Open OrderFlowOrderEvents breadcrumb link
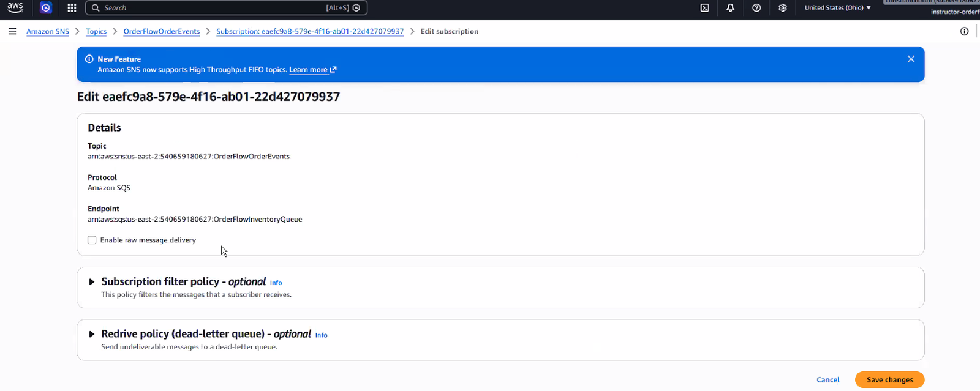Image resolution: width=980 pixels, height=391 pixels. coord(162,31)
